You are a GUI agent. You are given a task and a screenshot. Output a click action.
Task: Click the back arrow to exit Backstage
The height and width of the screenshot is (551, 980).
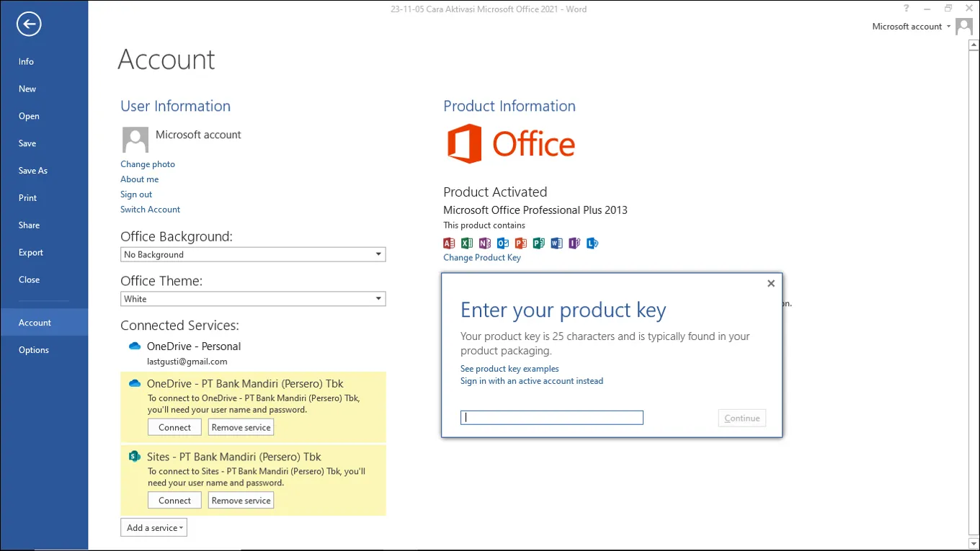click(29, 24)
